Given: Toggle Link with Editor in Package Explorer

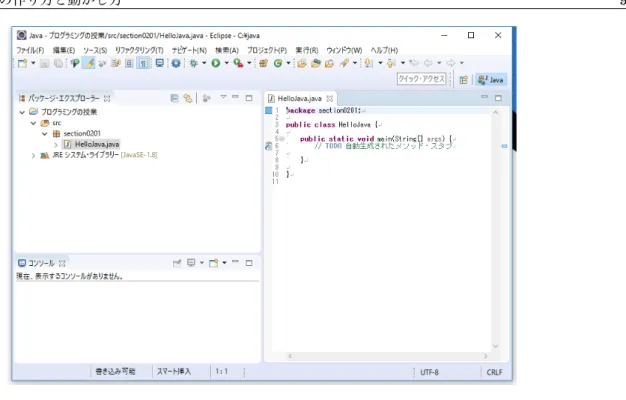Looking at the screenshot, I should [x=188, y=98].
